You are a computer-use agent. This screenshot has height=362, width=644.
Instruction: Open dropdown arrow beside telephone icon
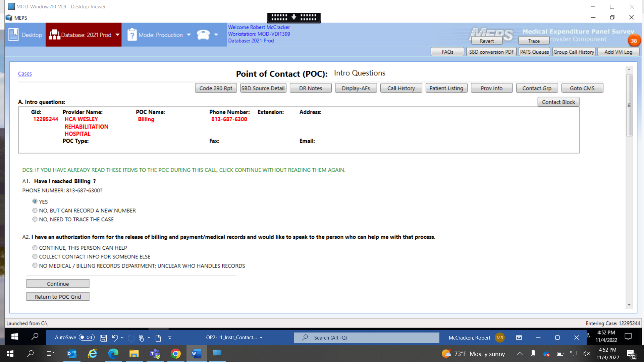(216, 35)
